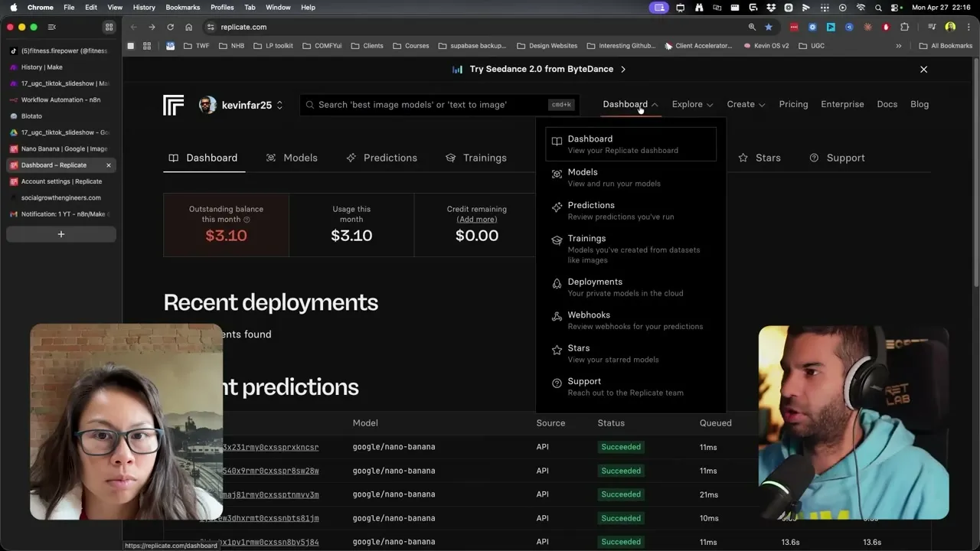Click the Chrome back arrow
Image resolution: width=980 pixels, height=551 pixels.
[133, 27]
